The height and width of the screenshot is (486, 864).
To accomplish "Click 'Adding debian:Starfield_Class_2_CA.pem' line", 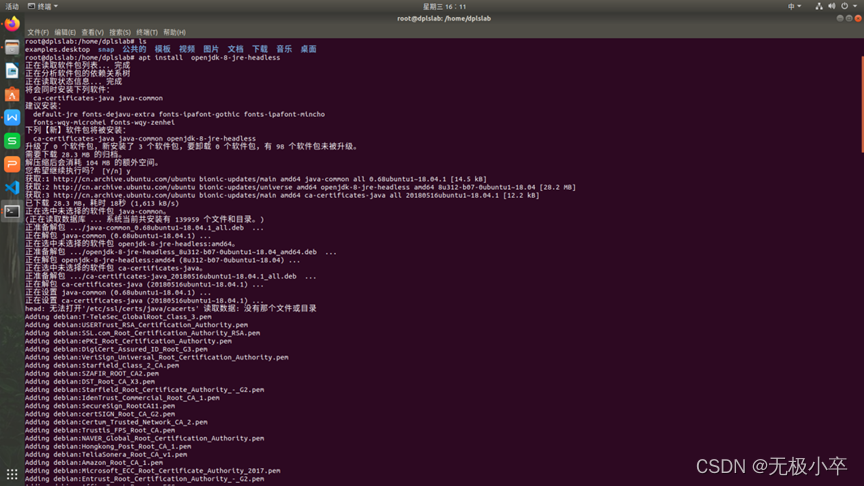I will click(x=102, y=365).
